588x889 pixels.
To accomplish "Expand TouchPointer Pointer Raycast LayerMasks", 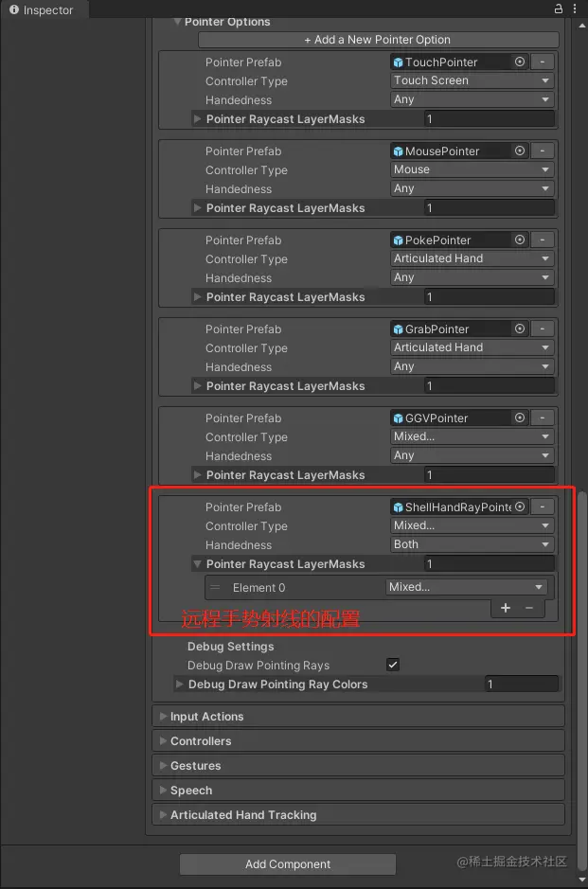I will click(x=197, y=118).
